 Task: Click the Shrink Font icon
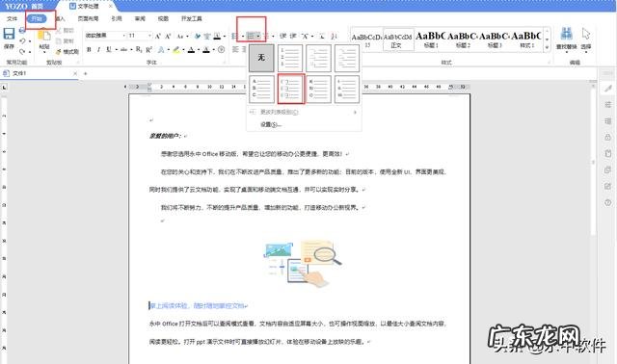point(168,37)
